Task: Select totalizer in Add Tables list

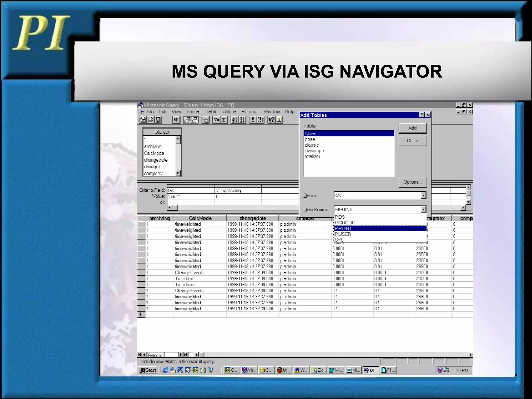Action: [349, 156]
